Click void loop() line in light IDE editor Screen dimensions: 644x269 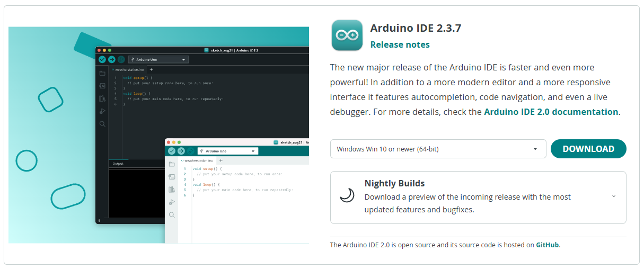click(207, 184)
